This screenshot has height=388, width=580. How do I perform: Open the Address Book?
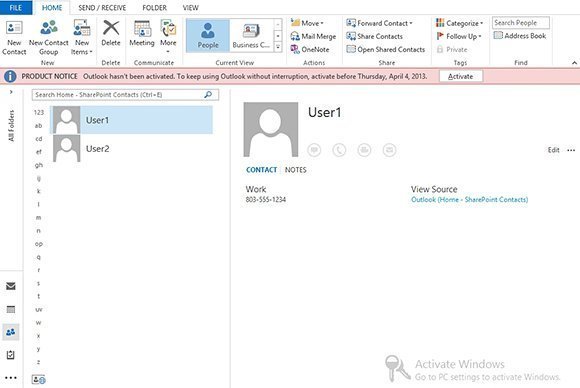point(520,36)
